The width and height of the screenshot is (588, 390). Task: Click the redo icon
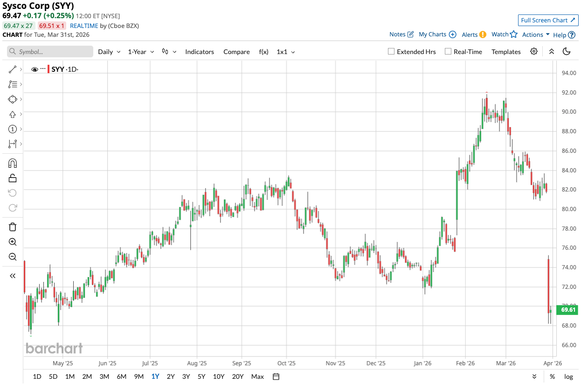point(13,208)
